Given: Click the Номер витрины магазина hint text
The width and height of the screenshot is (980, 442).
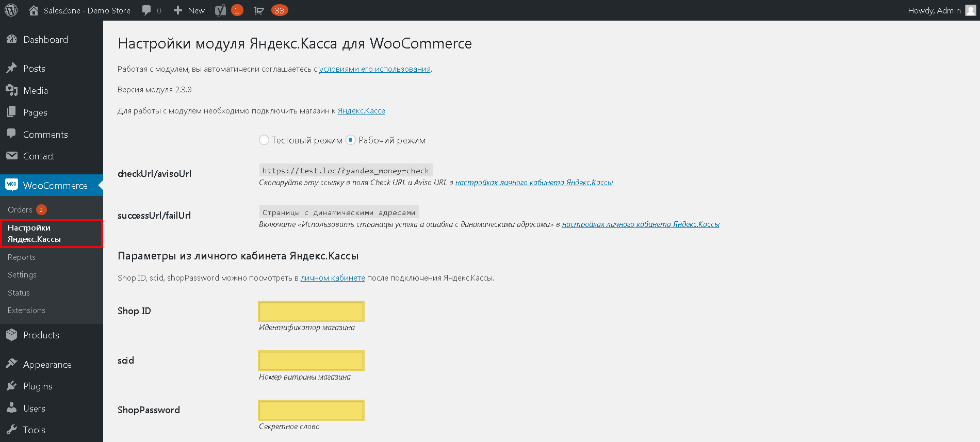Looking at the screenshot, I should (305, 377).
